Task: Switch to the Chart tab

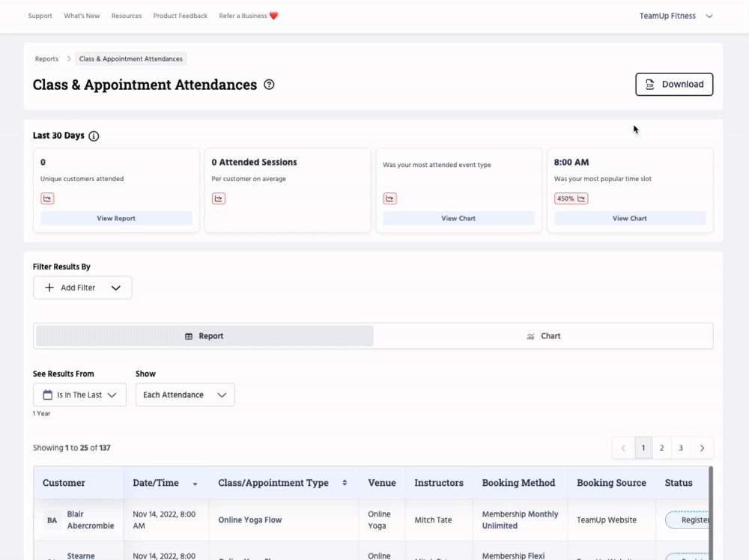Action: coord(543,336)
